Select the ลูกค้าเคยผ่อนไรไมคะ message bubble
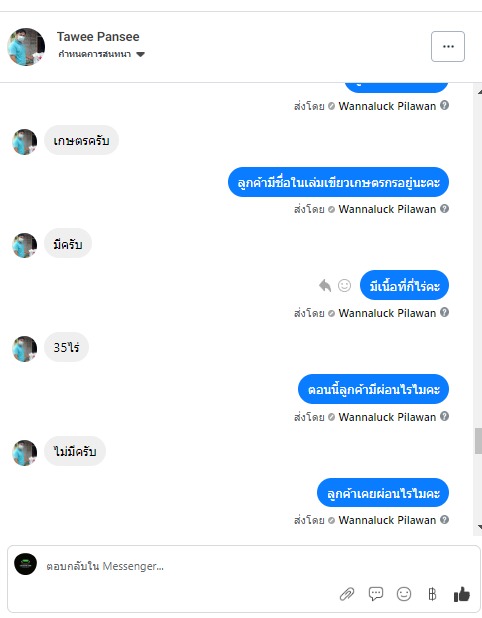This screenshot has height=618, width=482. tap(383, 493)
